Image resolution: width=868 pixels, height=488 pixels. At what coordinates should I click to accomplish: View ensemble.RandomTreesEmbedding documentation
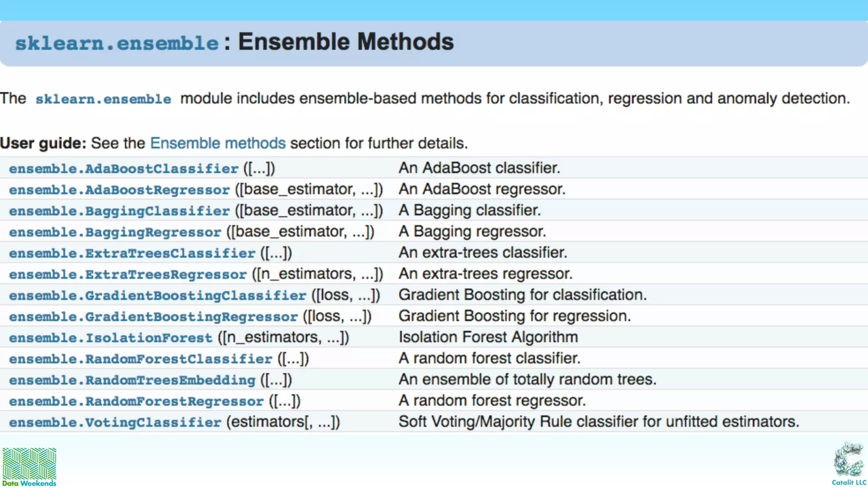pos(132,380)
